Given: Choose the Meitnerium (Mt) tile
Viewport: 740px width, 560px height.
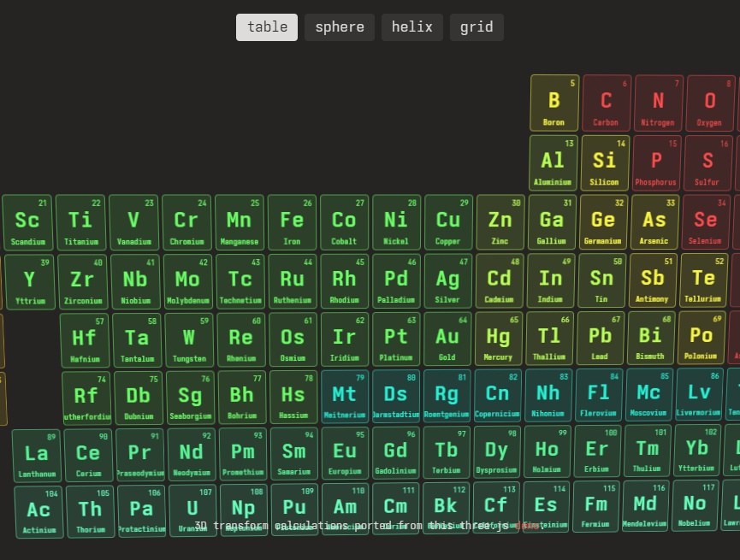Looking at the screenshot, I should 345,396.
